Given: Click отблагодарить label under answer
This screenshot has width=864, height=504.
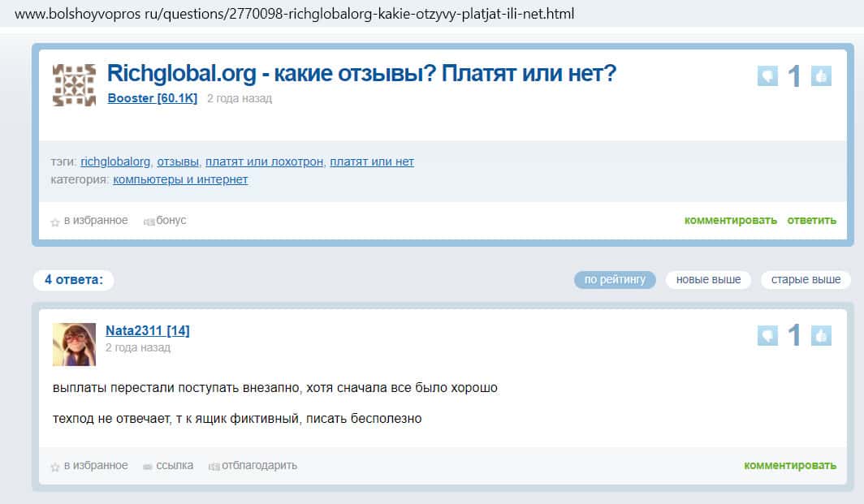Looking at the screenshot, I should pos(260,465).
